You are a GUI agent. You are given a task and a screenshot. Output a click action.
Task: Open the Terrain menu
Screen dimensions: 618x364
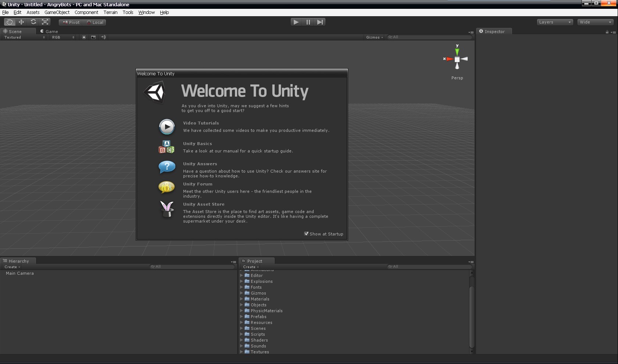click(x=110, y=12)
